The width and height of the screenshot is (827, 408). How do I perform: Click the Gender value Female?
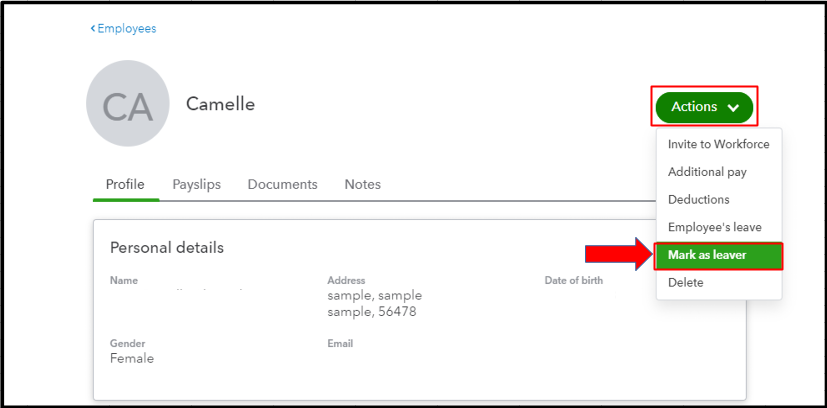[x=132, y=359]
